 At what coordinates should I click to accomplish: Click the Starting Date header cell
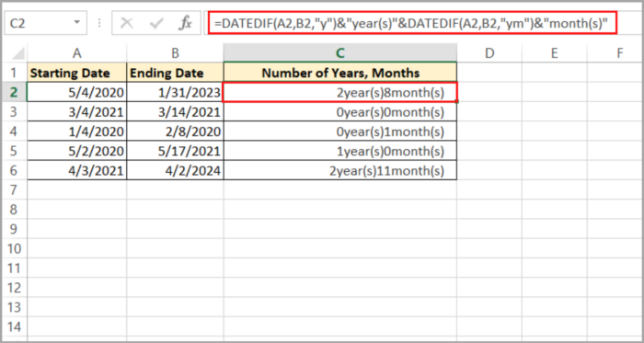(77, 73)
